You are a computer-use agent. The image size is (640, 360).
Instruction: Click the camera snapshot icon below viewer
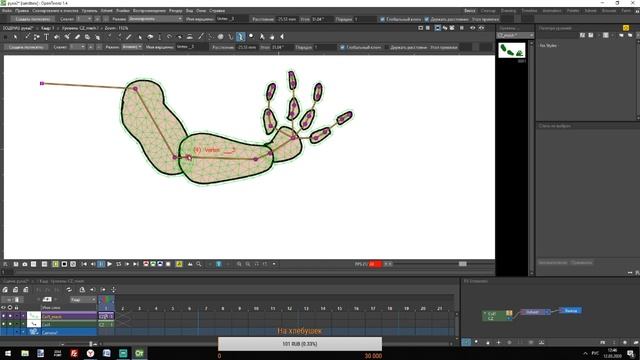point(24,264)
